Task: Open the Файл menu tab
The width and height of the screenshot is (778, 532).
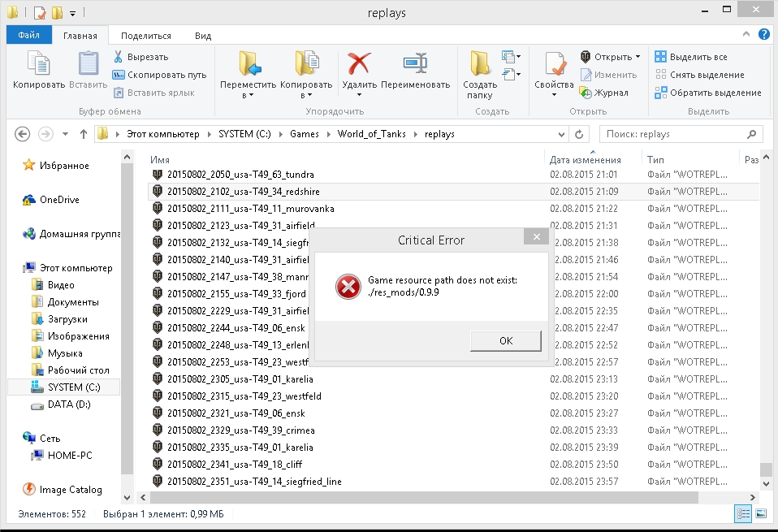Action: [28, 36]
